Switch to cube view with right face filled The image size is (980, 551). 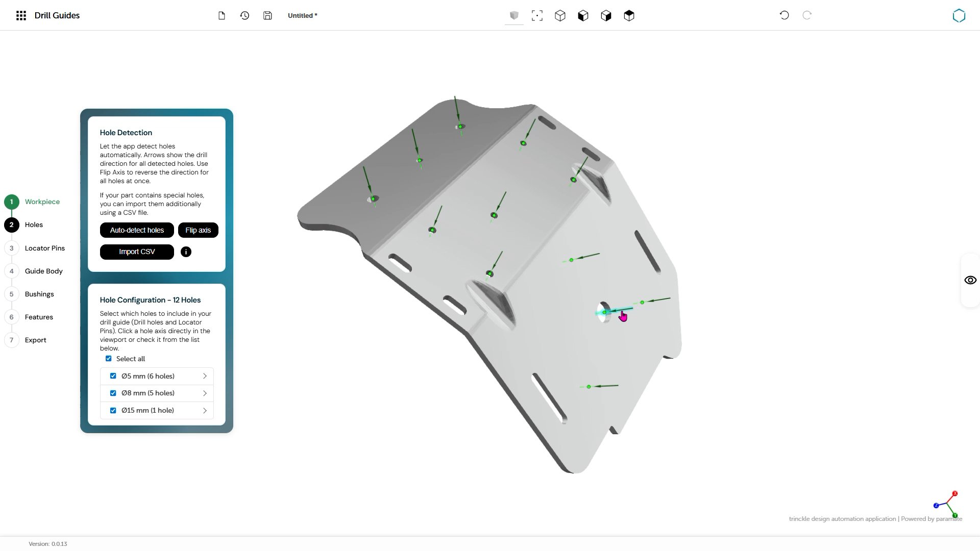coord(606,16)
